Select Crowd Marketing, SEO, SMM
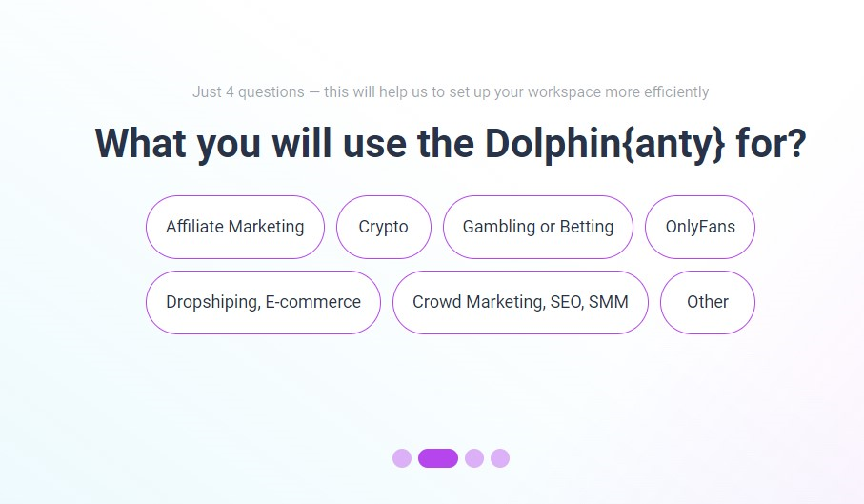 [x=520, y=302]
